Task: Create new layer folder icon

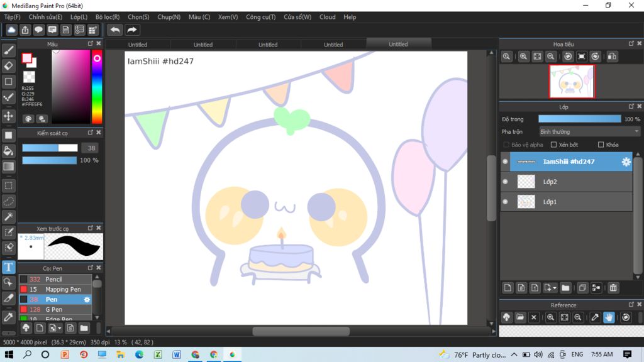Action: pos(565,288)
